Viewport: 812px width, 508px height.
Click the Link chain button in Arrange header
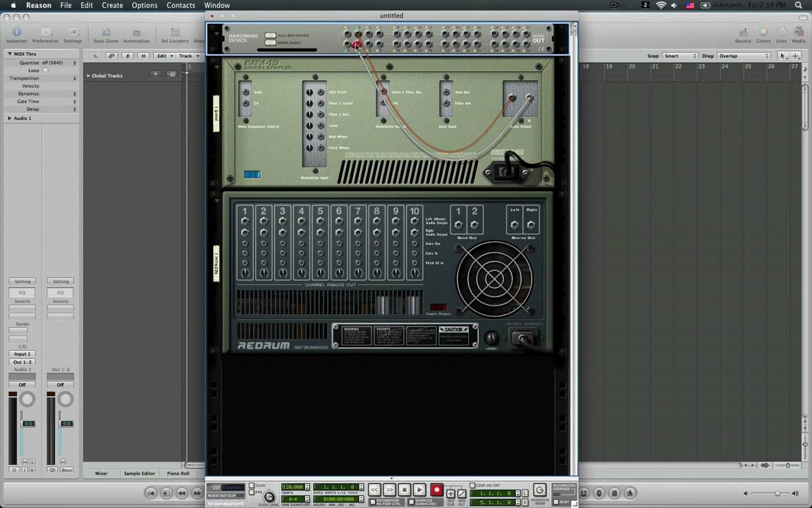(111, 56)
